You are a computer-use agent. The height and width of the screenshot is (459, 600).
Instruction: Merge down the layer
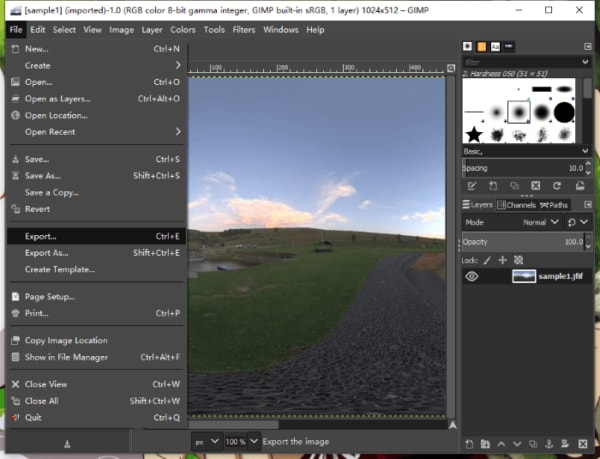(565, 444)
